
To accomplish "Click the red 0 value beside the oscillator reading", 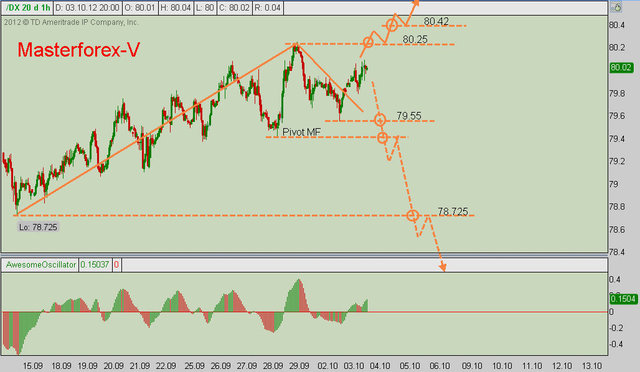I will 116,265.
